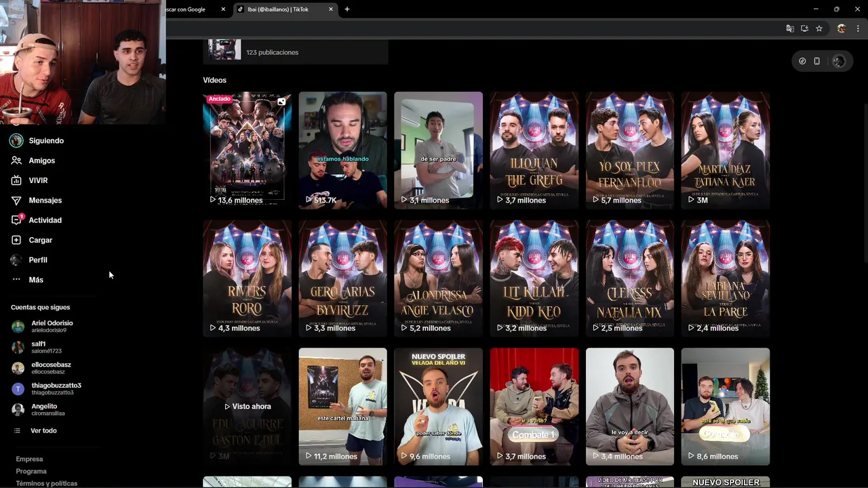
Task: Open the Mensajes paper plane icon
Action: coord(16,201)
